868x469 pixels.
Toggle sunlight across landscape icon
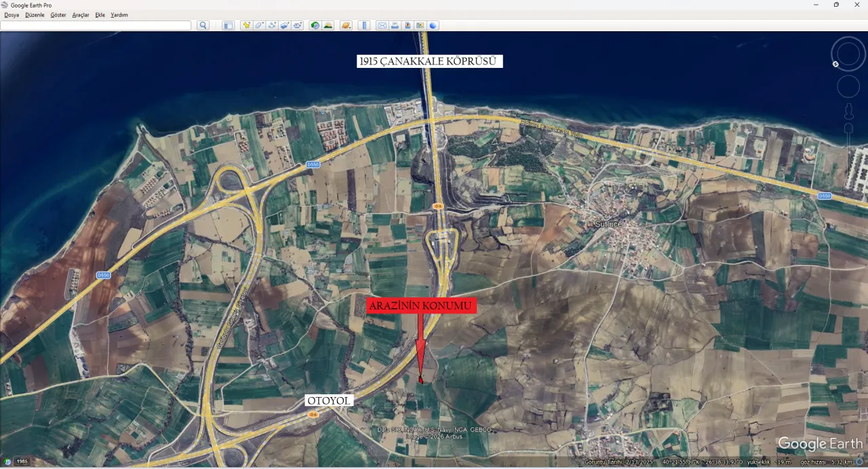[328, 26]
